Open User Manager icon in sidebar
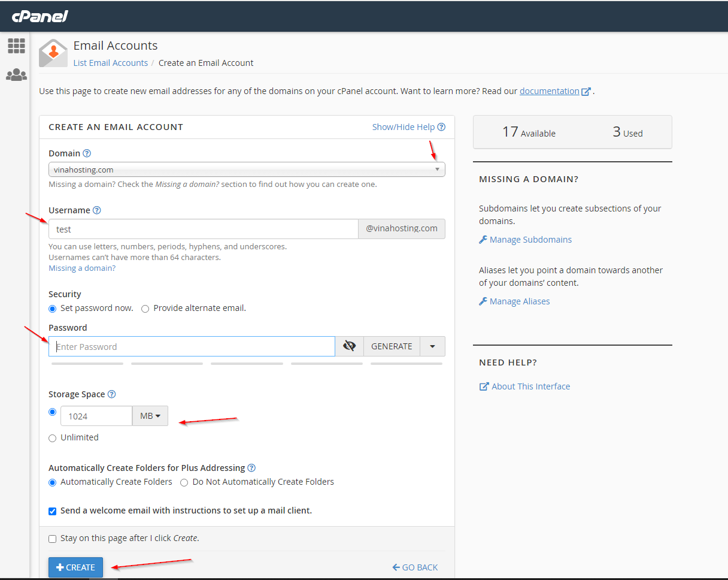 (x=16, y=75)
